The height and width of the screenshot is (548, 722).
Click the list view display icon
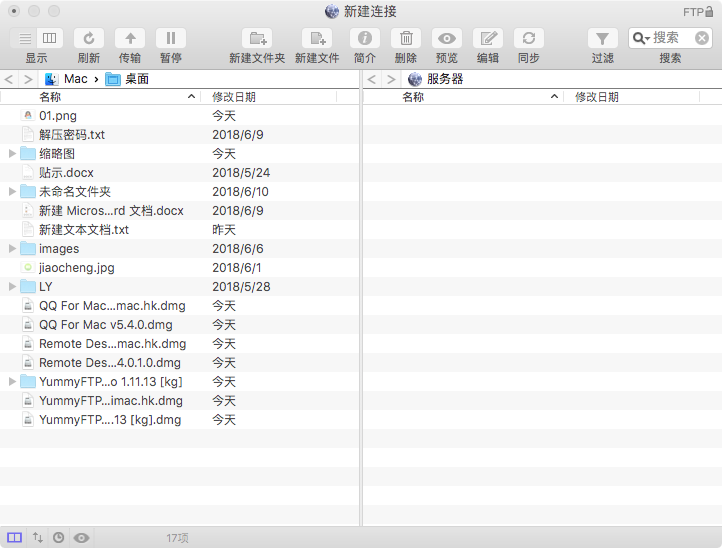tap(25, 38)
